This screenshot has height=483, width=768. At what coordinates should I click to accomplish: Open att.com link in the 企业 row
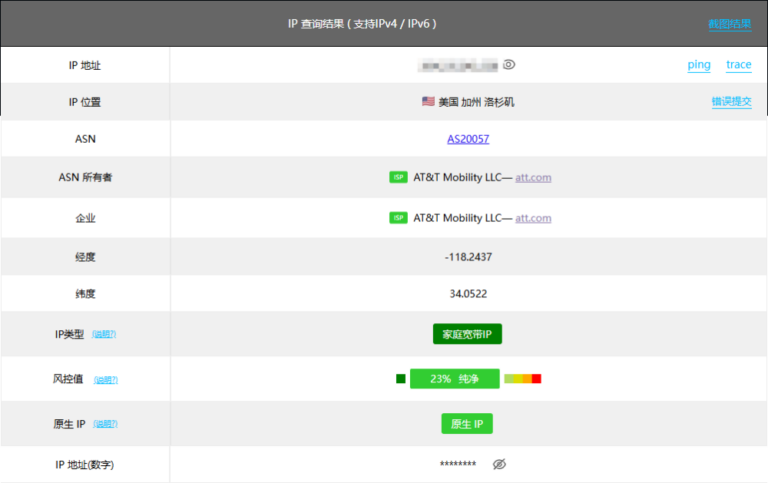[533, 218]
